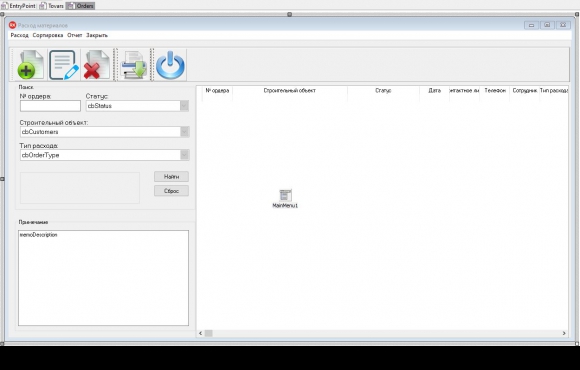Click the horizontal scrollbar right arrow
This screenshot has height=370, width=580.
564,333
